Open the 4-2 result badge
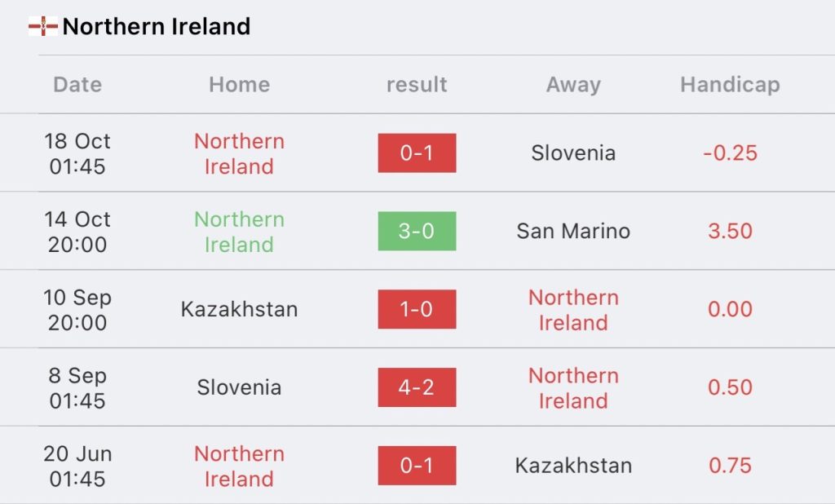The height and width of the screenshot is (504, 835). point(417,387)
